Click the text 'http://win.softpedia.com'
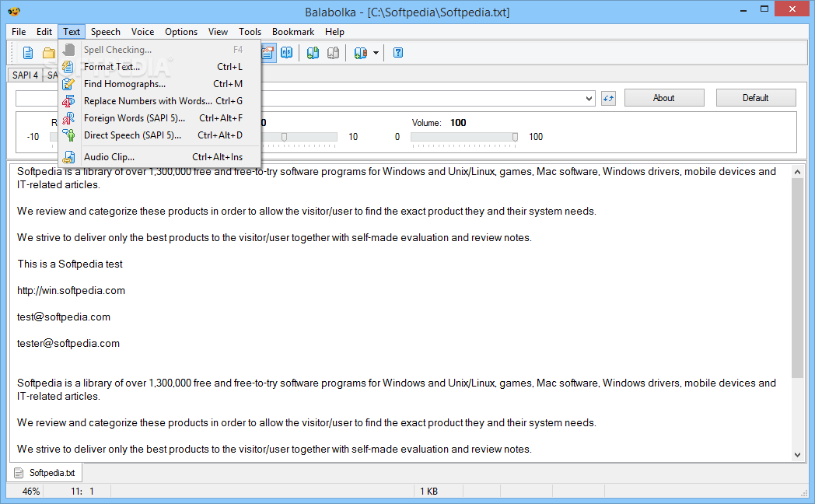This screenshot has height=504, width=815. 72,290
